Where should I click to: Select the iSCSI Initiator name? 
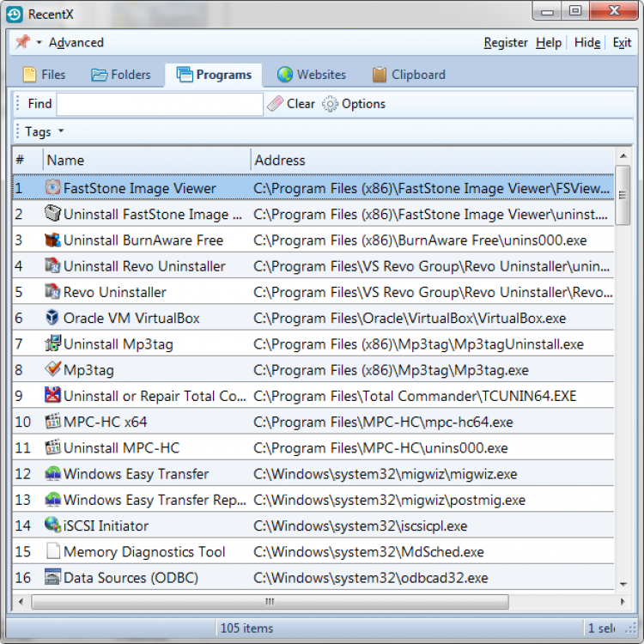click(x=106, y=526)
